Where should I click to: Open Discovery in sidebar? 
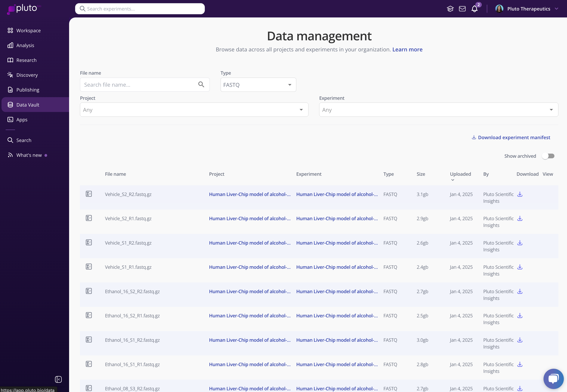pyautogui.click(x=27, y=75)
